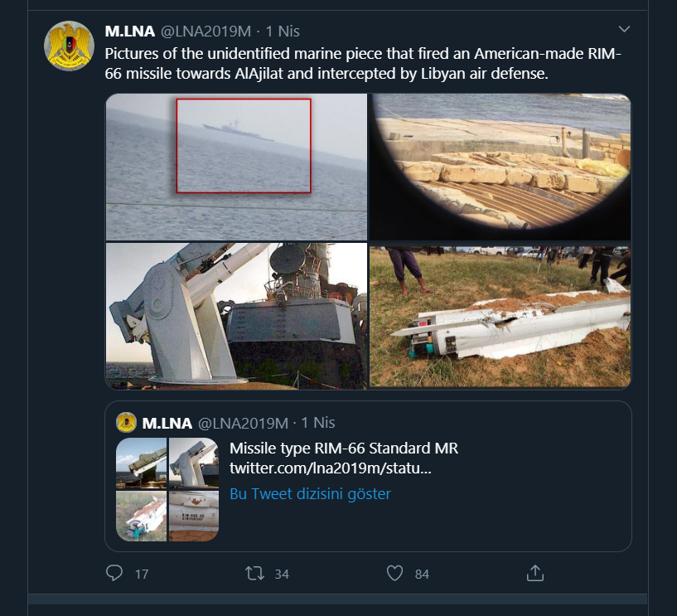This screenshot has height=616, width=677.
Task: Open the twitter.com/lna2019m status link
Action: point(331,470)
